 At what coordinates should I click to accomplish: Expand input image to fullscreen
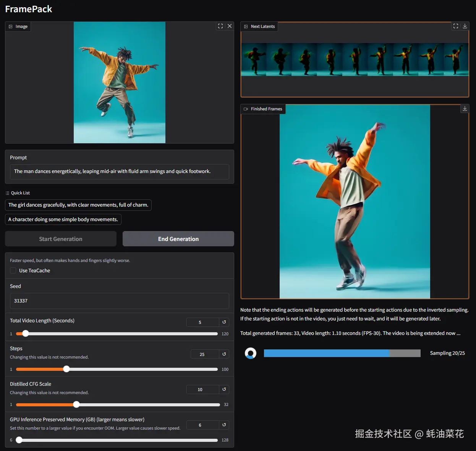click(220, 26)
